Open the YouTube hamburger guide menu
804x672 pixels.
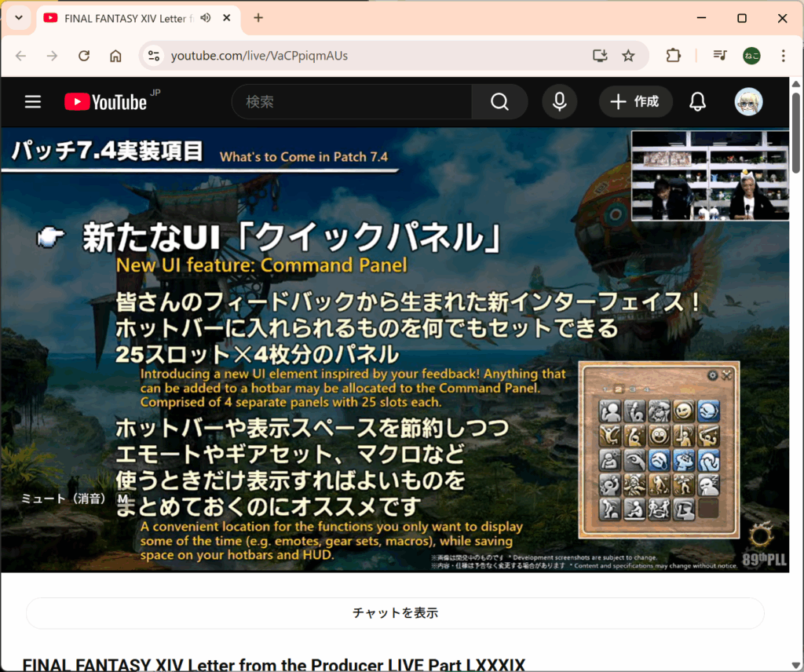[x=32, y=102]
